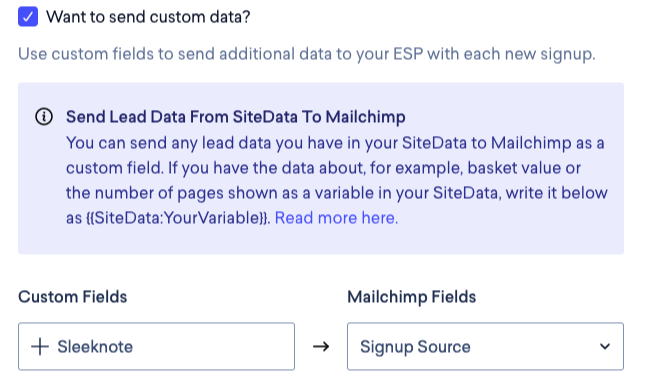
Task: Click the Mailchimp Fields column heading
Action: click(x=411, y=297)
